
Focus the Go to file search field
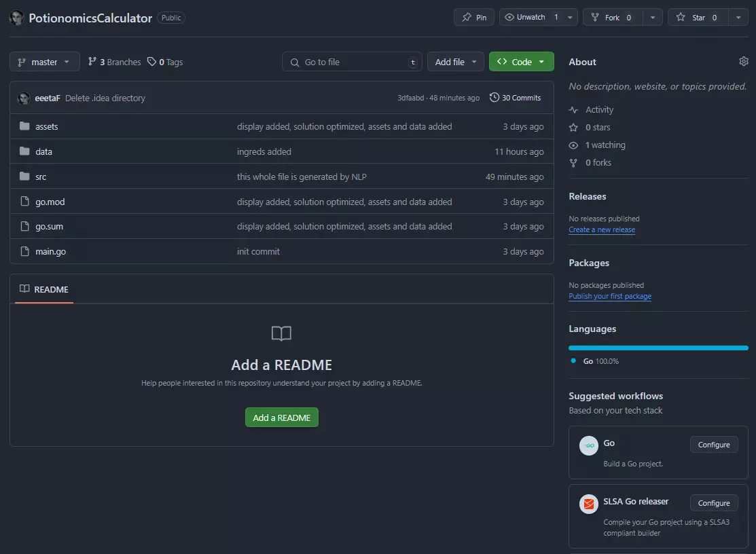[x=352, y=62]
